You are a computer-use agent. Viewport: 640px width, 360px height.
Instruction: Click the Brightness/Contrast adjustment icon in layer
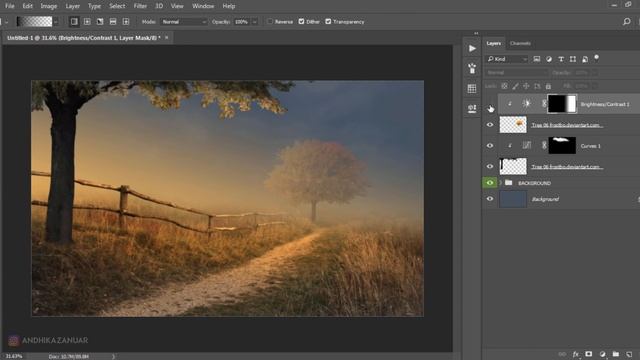tap(527, 104)
